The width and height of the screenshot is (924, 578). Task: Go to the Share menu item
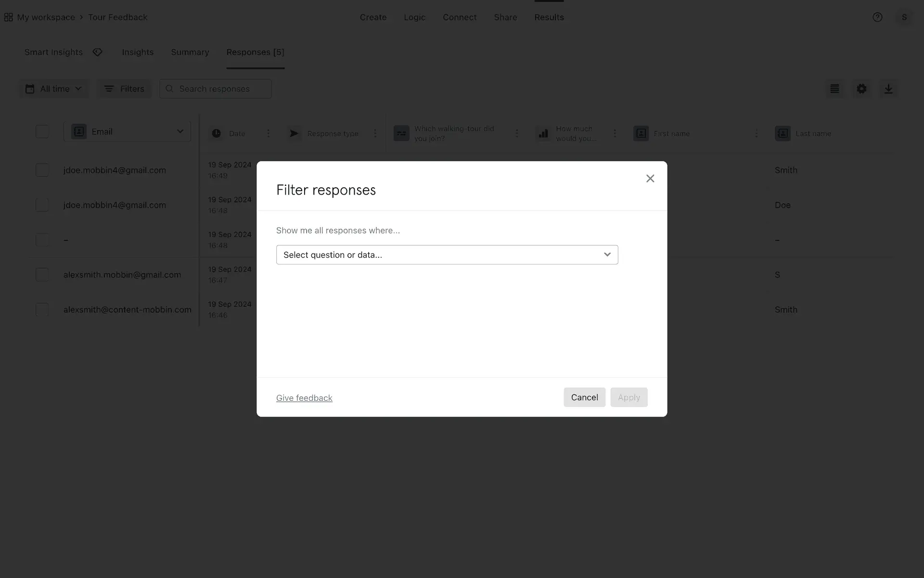click(x=505, y=17)
